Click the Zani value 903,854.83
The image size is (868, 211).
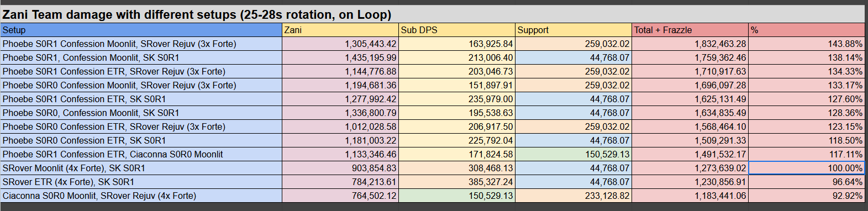pos(340,168)
